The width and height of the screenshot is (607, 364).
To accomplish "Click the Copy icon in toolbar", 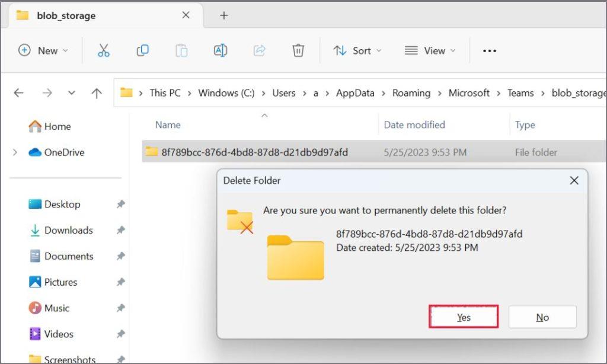I will point(142,50).
